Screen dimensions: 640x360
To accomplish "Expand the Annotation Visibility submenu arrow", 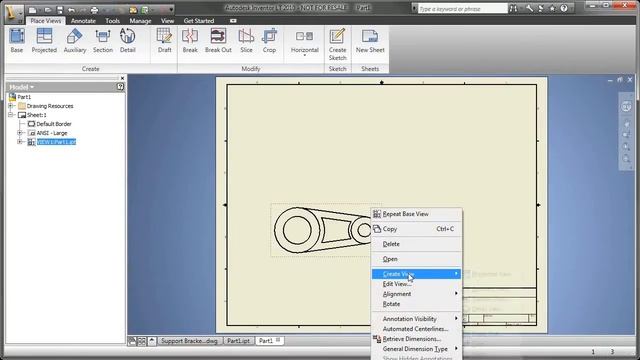I will pyautogui.click(x=456, y=318).
